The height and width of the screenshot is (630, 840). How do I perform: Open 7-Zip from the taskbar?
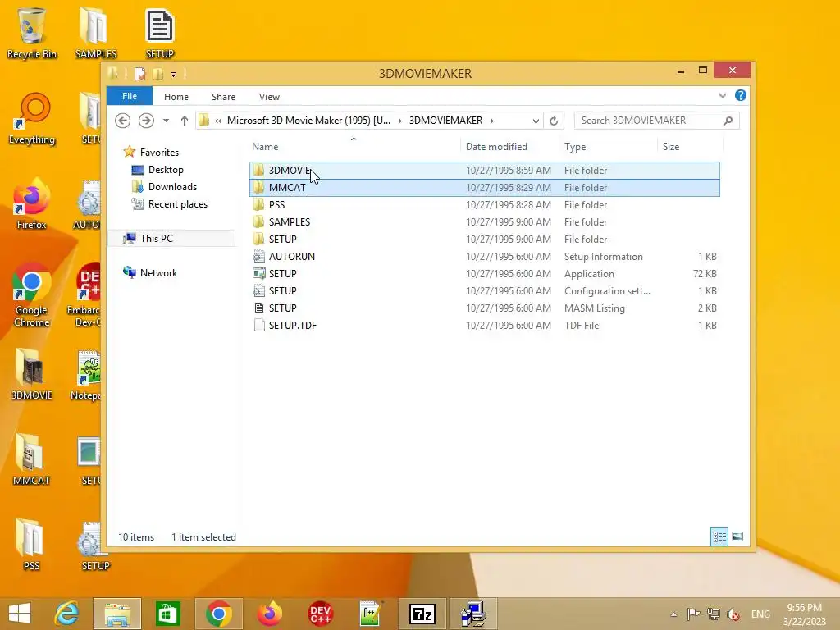click(422, 614)
